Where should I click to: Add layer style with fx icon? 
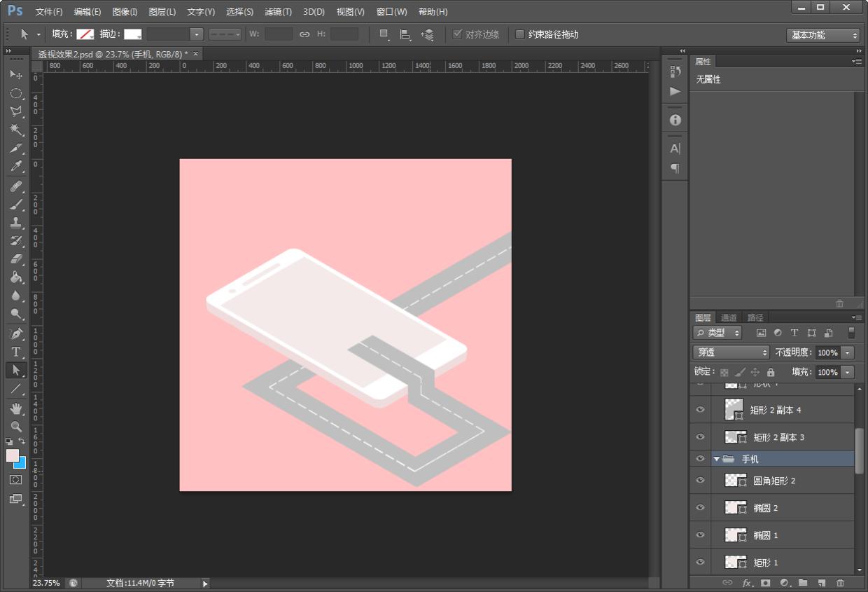[x=747, y=582]
